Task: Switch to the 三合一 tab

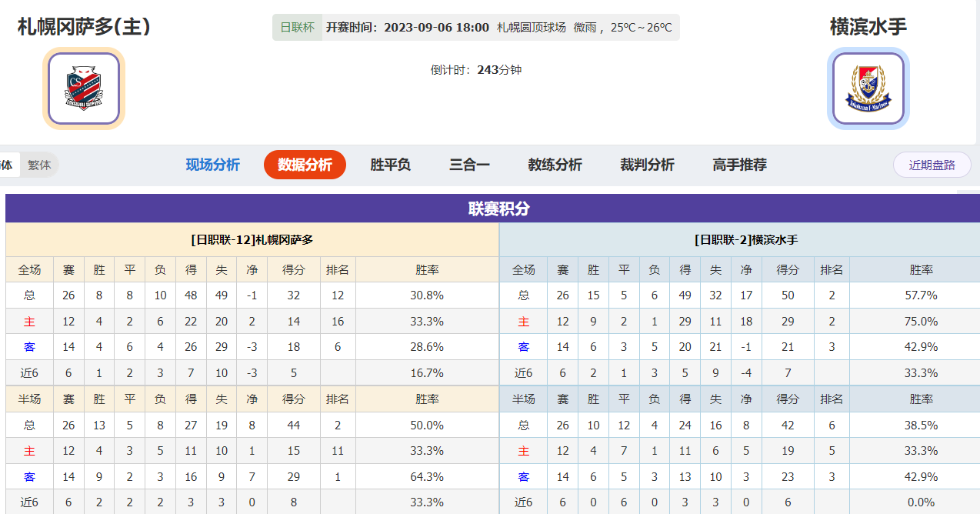Action: pyautogui.click(x=469, y=165)
